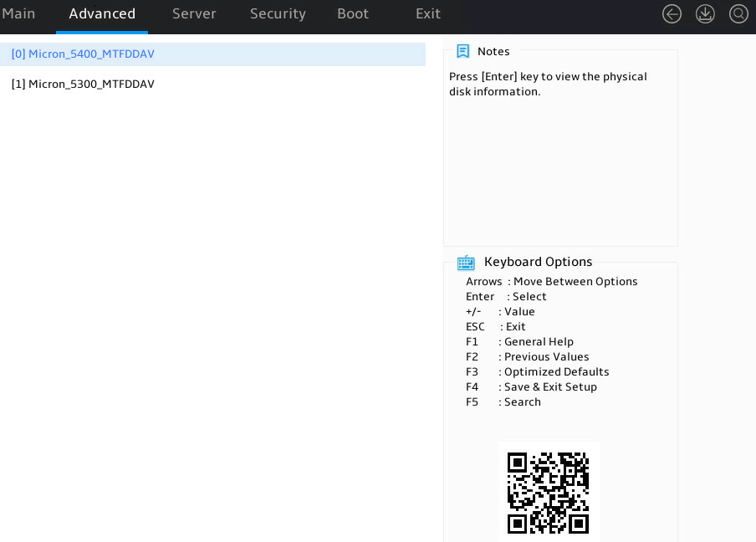Click 'ESC : Exit' help line
The width and height of the screenshot is (756, 542).
click(495, 327)
